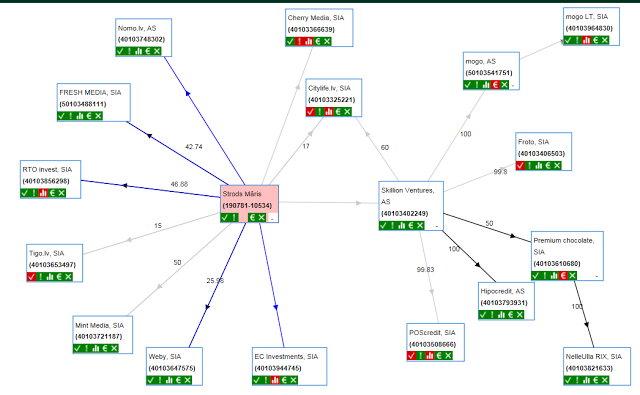Click red bar chart icon on RTO invest

[43, 193]
